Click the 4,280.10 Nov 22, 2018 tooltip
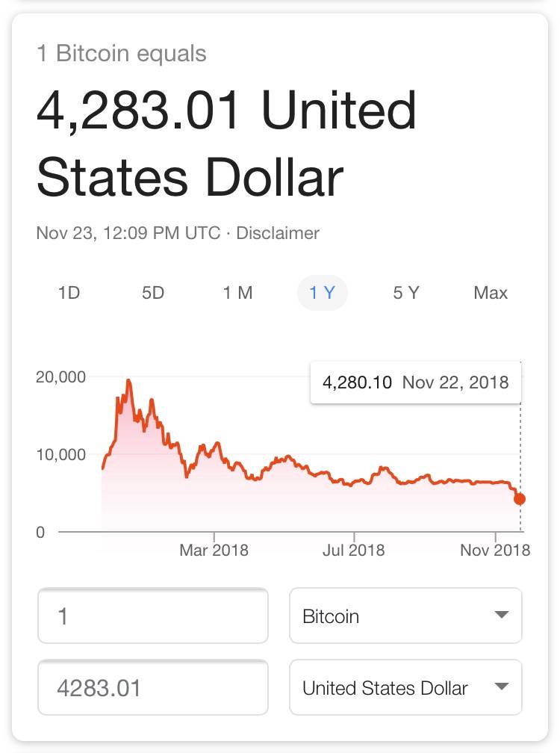Viewport: 560px width, 753px height. click(415, 382)
